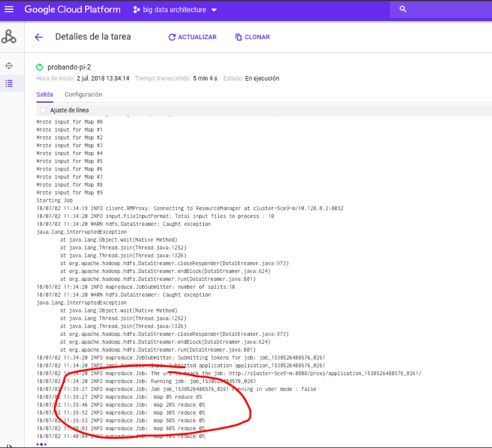This screenshot has height=448, width=492.
Task: Click the Submitted application log line
Action: 181,365
